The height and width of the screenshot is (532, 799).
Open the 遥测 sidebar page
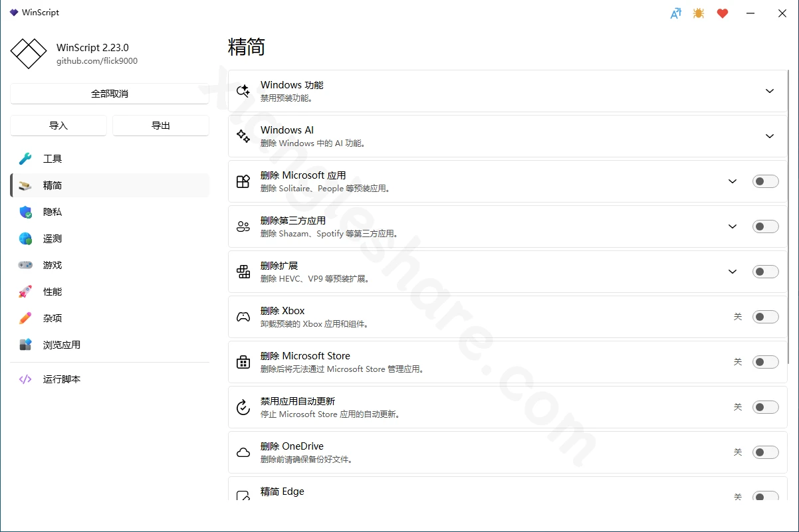tap(110, 238)
